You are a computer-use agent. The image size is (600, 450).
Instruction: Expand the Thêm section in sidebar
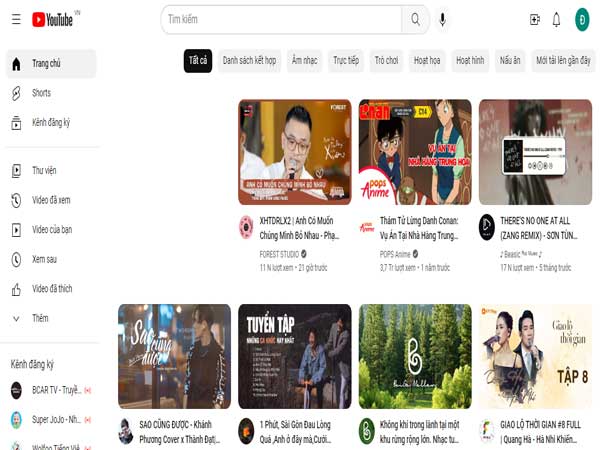[40, 318]
